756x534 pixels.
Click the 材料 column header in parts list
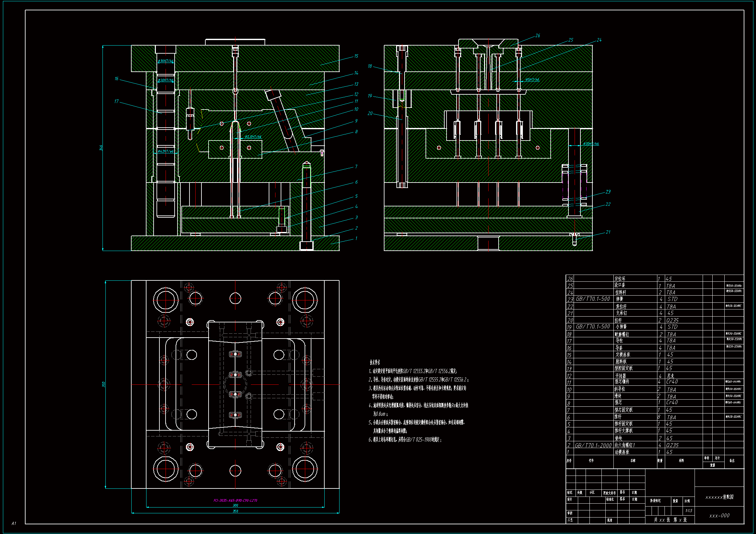click(x=681, y=461)
